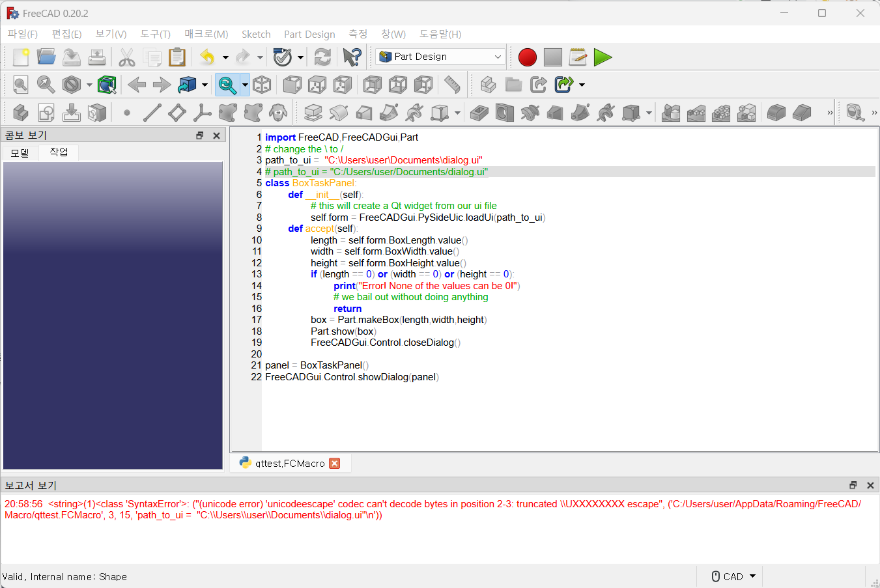
Task: Show hidden Part Design toolbar items chevron
Action: (x=830, y=113)
